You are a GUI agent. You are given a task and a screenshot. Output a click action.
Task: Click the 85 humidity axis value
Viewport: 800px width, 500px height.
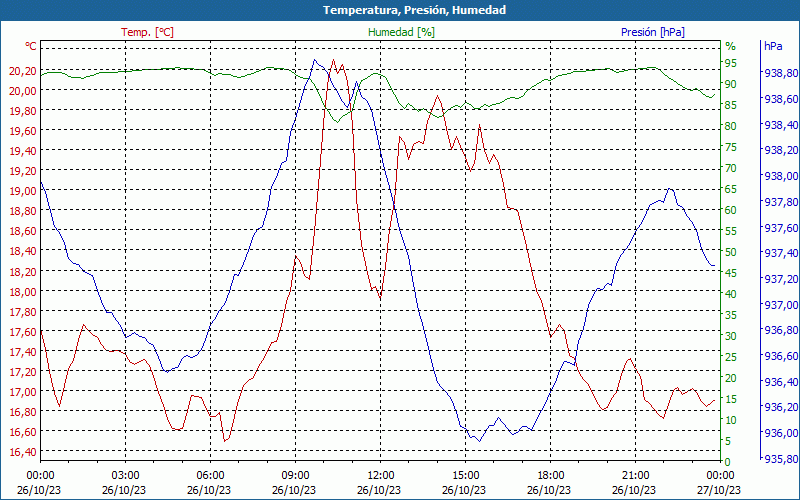click(731, 105)
